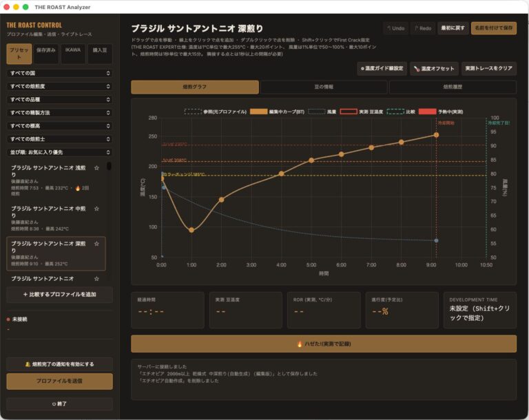Open 温度ガイド線設定 settings
529x420 pixels.
pyautogui.click(x=382, y=68)
